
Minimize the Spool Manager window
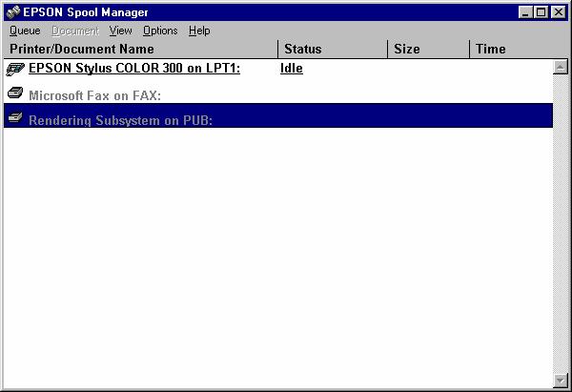pyautogui.click(x=525, y=12)
